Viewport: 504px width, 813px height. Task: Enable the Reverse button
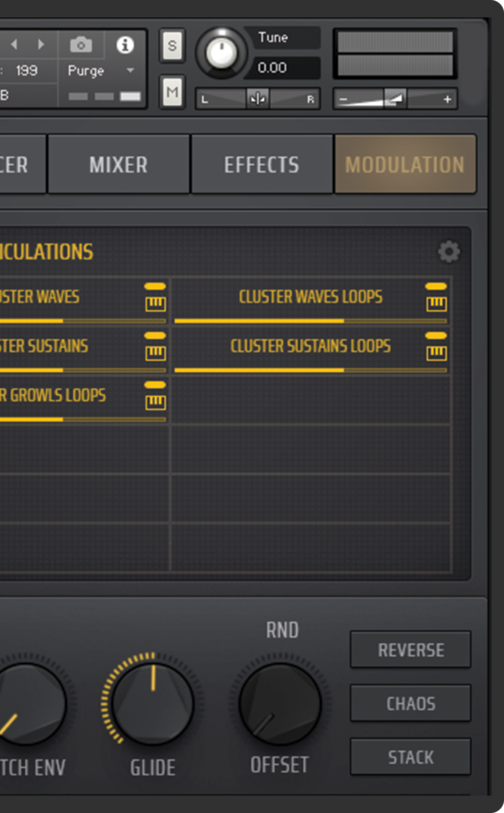pos(411,650)
